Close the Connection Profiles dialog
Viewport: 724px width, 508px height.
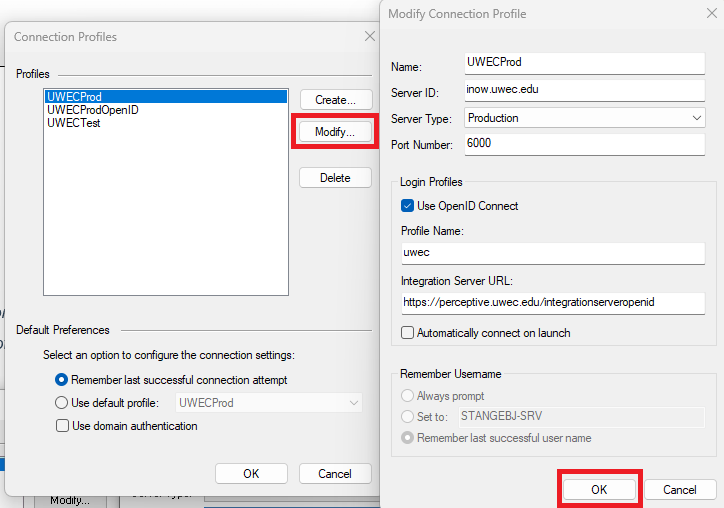[369, 36]
